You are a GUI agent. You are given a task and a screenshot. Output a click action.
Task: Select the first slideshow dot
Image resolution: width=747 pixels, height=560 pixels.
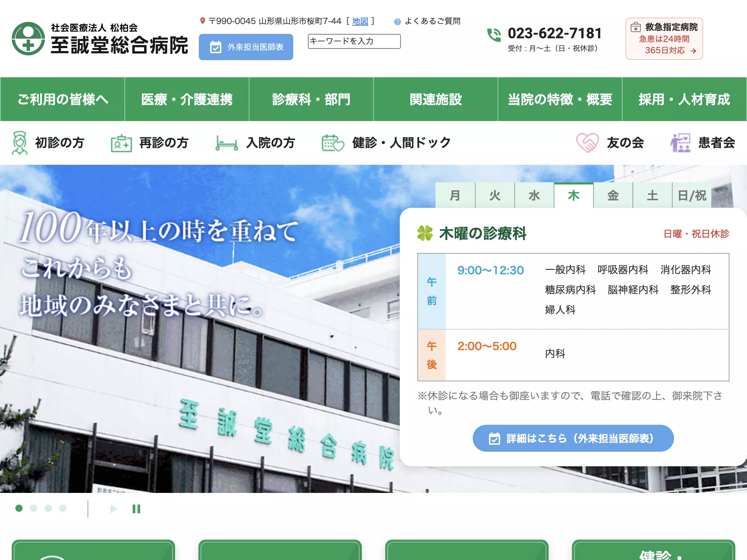click(x=19, y=508)
